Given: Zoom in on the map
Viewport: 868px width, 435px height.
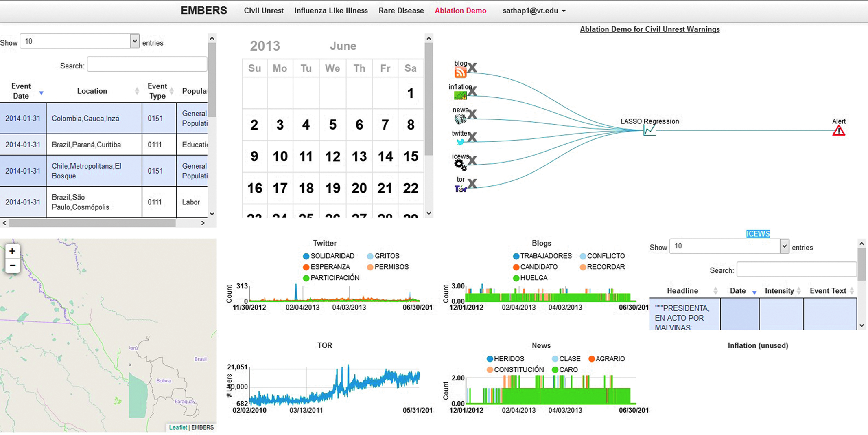Looking at the screenshot, I should click(x=12, y=251).
